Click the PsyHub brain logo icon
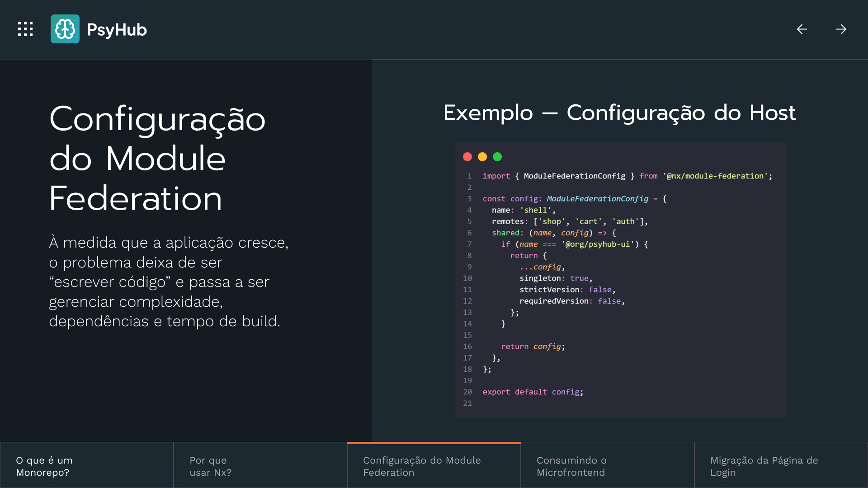This screenshot has width=868, height=488. point(65,29)
